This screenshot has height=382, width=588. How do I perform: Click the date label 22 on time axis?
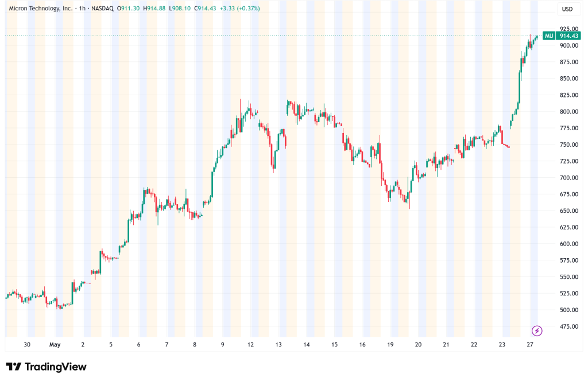pyautogui.click(x=474, y=345)
